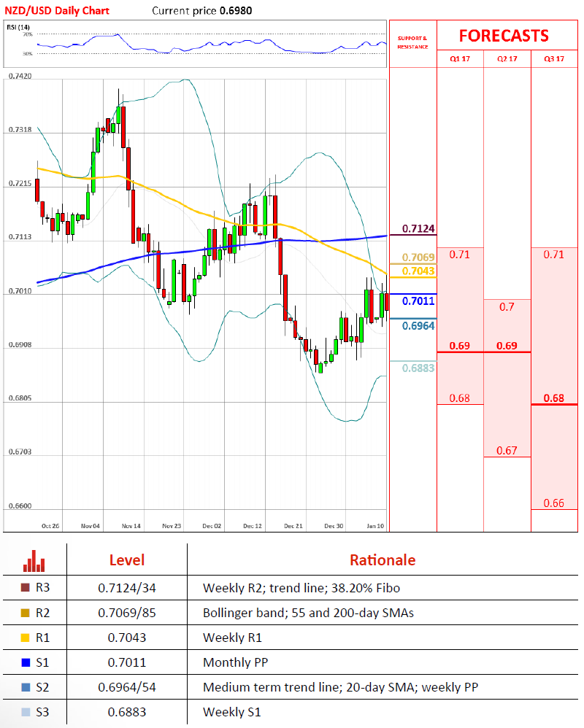Click the R3 row label
584x728 pixels.
click(43, 588)
